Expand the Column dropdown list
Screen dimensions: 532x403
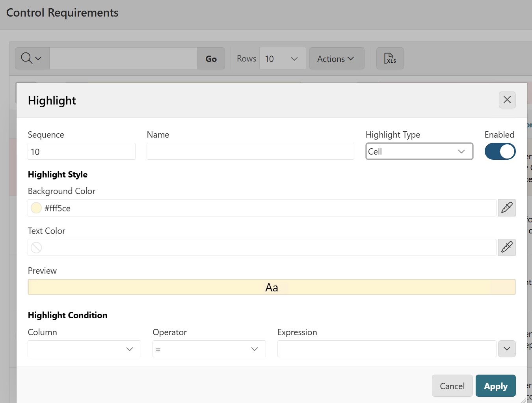pos(84,349)
